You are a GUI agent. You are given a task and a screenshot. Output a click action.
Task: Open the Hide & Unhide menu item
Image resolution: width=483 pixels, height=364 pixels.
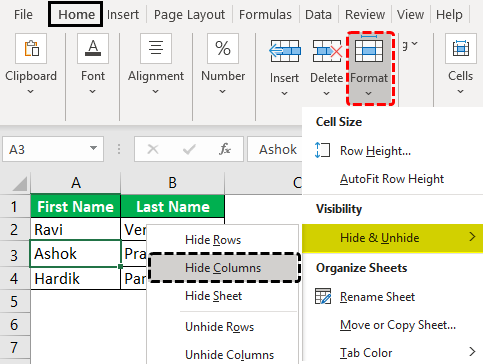[393, 238]
